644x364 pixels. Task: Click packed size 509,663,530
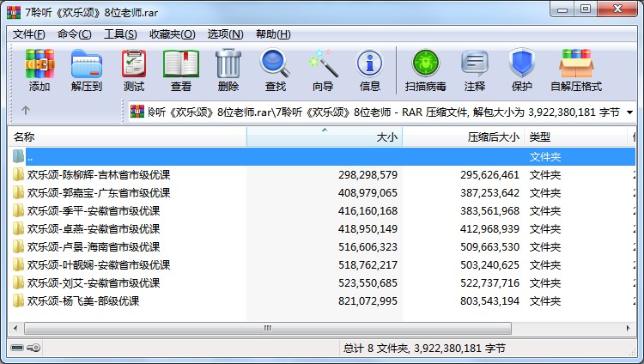coord(489,247)
